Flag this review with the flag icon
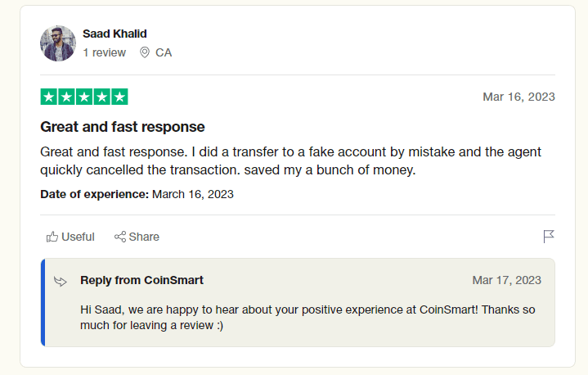 pos(549,237)
